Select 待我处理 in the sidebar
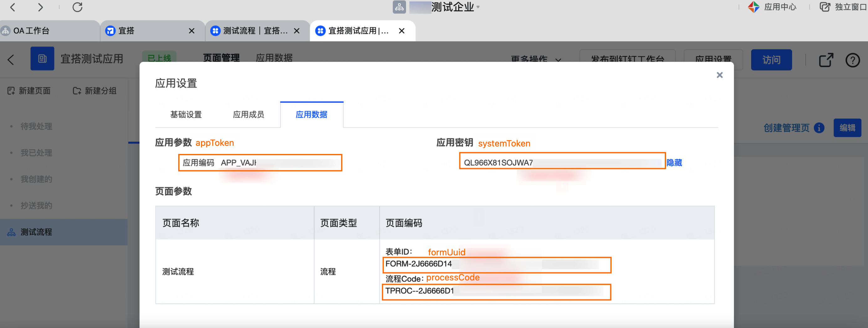 tap(36, 126)
